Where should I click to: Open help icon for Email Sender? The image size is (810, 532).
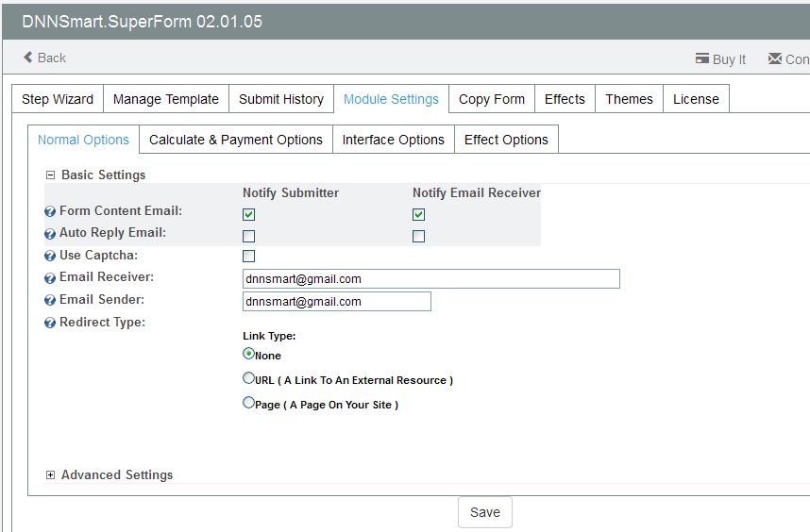click(50, 300)
